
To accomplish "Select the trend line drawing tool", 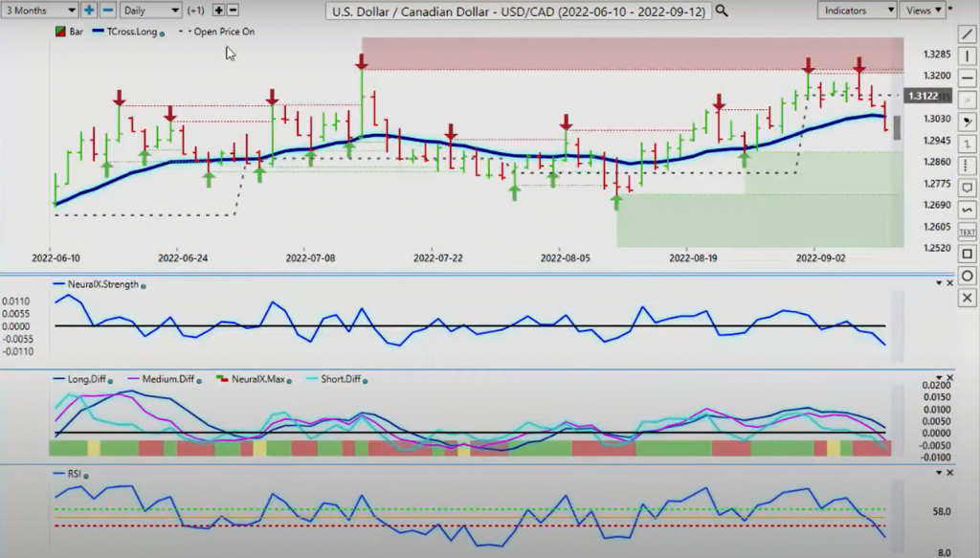I will pos(967,34).
